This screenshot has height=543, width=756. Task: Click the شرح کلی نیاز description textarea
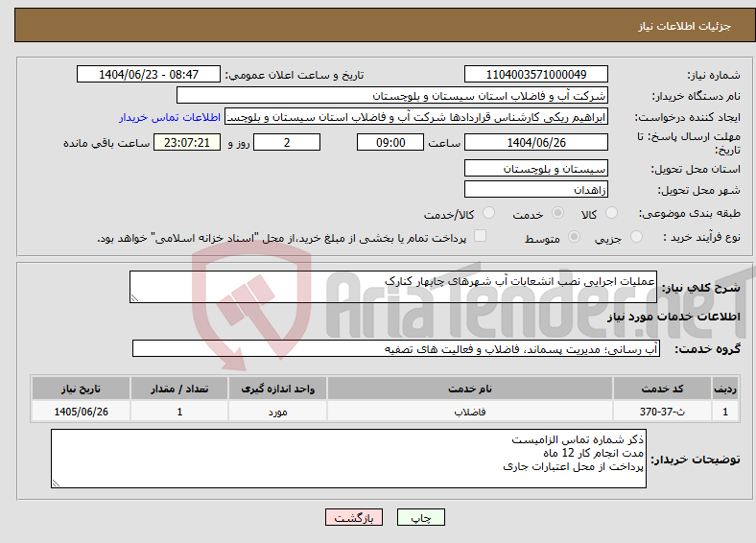point(393,287)
